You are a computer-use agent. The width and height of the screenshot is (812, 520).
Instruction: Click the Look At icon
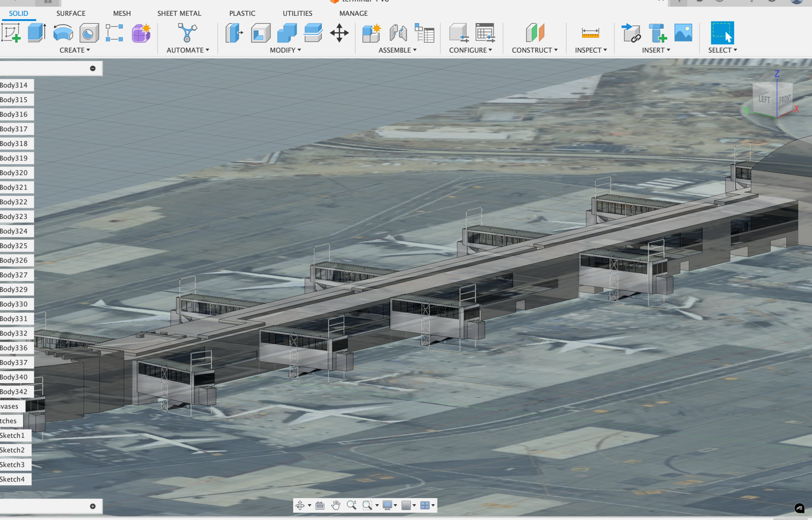click(x=320, y=505)
